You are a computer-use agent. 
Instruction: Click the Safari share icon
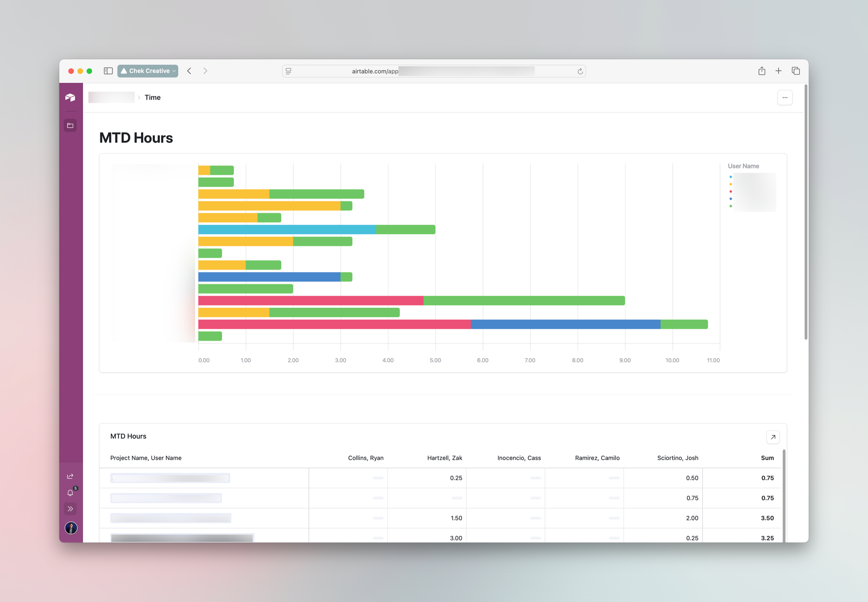coord(762,71)
